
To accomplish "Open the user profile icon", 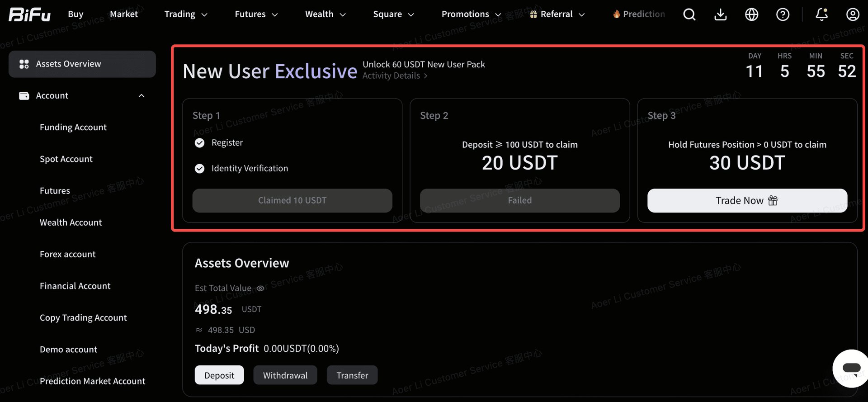I will [853, 14].
